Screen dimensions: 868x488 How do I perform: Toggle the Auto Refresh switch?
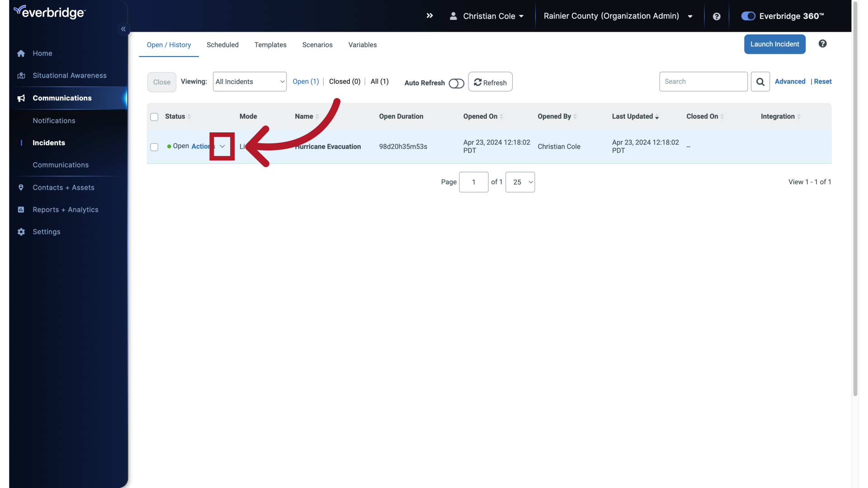[x=457, y=83]
